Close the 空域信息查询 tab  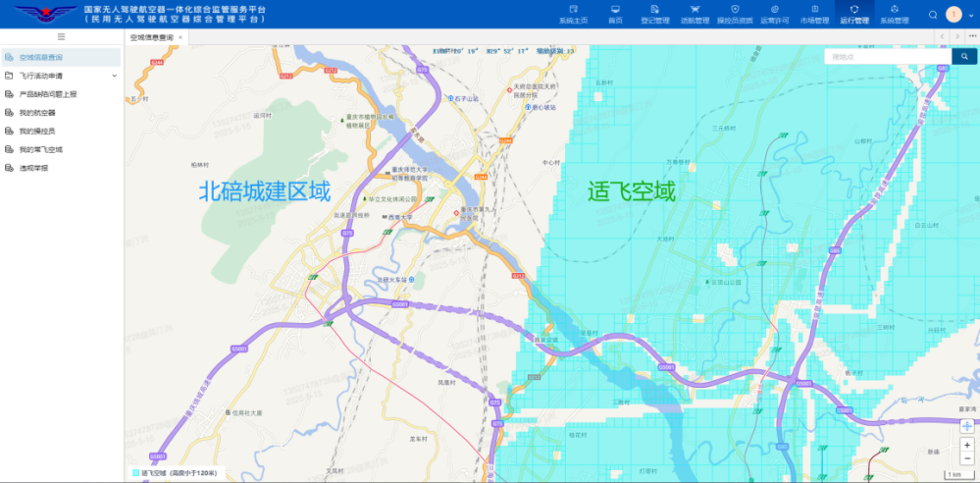tap(181, 37)
